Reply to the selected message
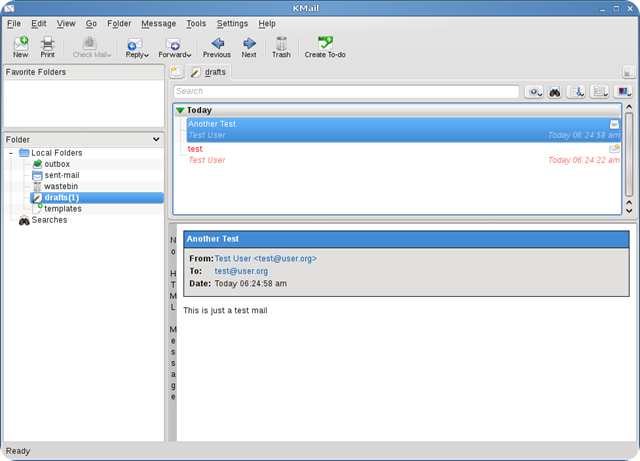This screenshot has width=640, height=461. (136, 47)
